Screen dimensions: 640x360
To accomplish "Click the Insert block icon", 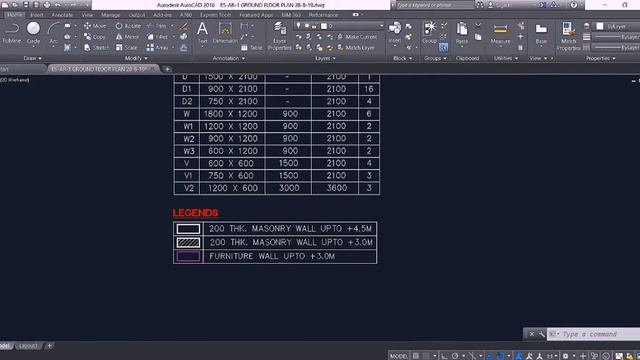I will 395,33.
